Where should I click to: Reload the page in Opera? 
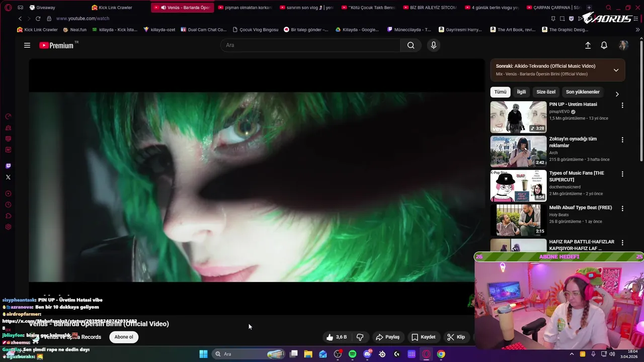38,19
